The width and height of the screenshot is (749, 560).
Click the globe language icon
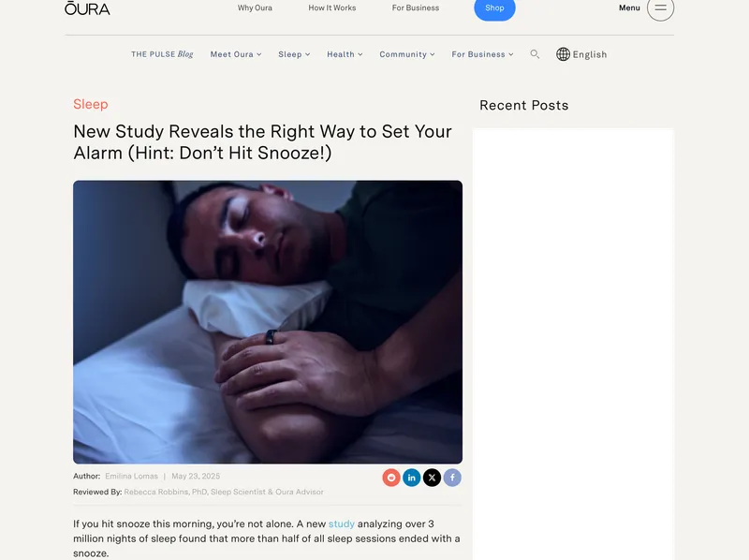point(563,54)
